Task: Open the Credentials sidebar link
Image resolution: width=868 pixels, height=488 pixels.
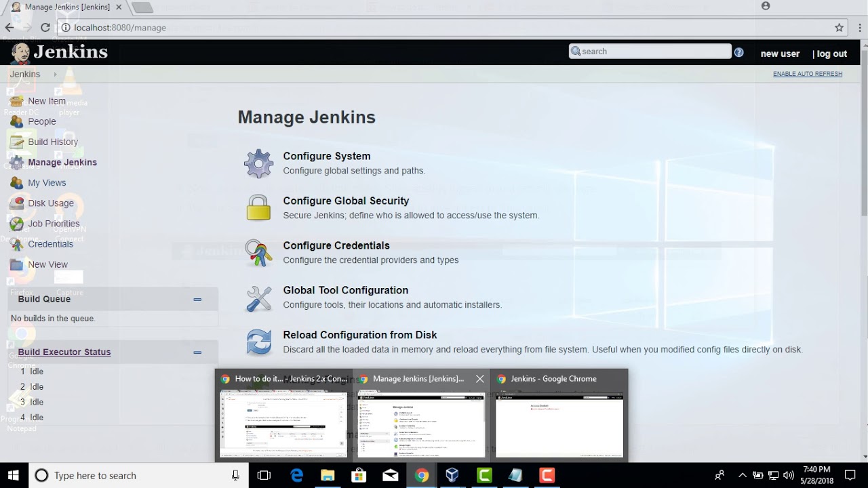Action: [x=51, y=243]
